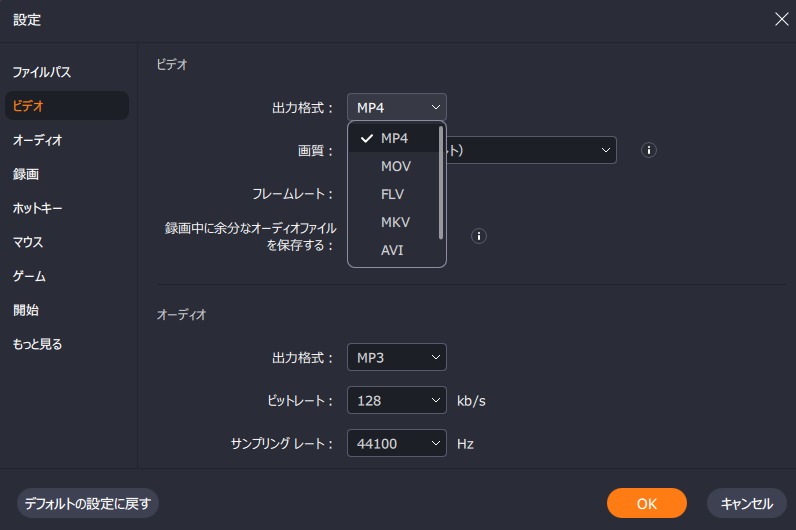This screenshot has height=530, width=796.
Task: Collapse the video 出力格式 MP4 dropdown
Action: tap(396, 107)
